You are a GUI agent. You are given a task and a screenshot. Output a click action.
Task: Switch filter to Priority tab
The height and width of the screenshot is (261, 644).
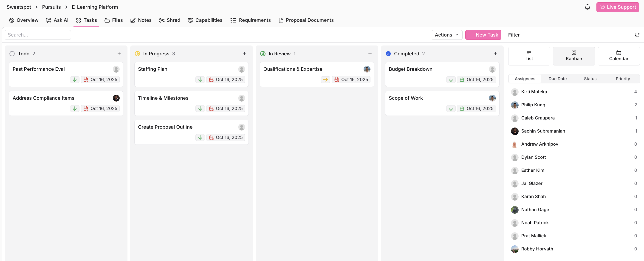point(622,79)
